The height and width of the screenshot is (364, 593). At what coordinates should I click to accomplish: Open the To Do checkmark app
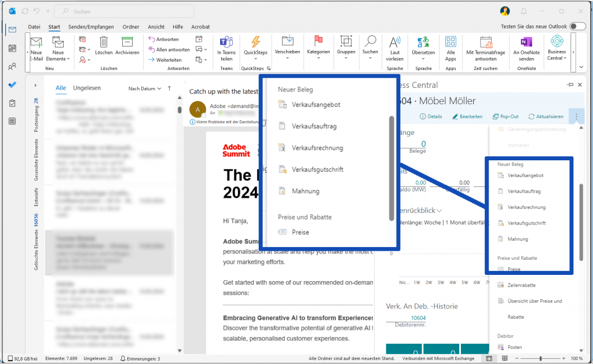point(13,84)
